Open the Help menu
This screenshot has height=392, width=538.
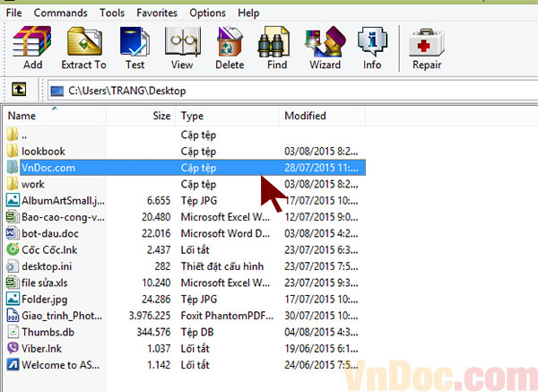click(x=248, y=13)
